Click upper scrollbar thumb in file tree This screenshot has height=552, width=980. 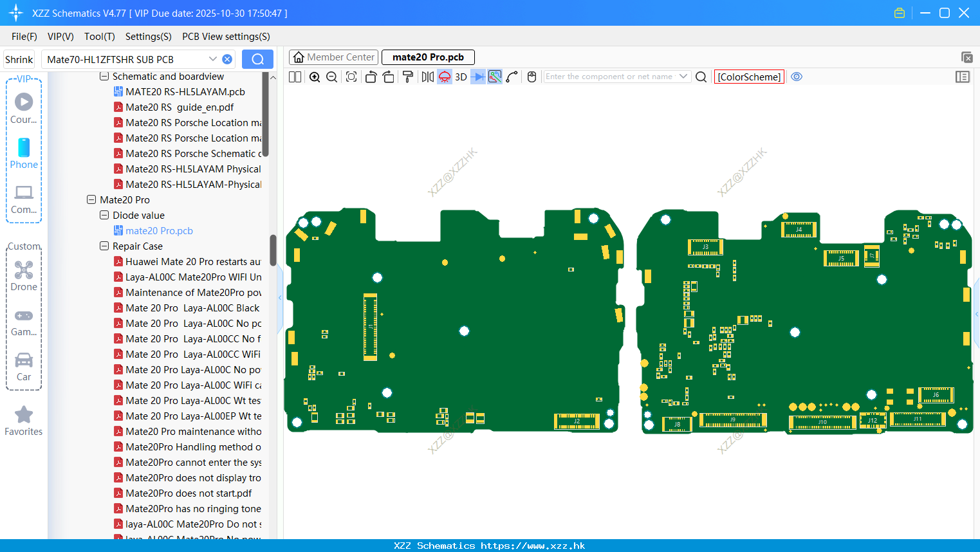coord(266,115)
